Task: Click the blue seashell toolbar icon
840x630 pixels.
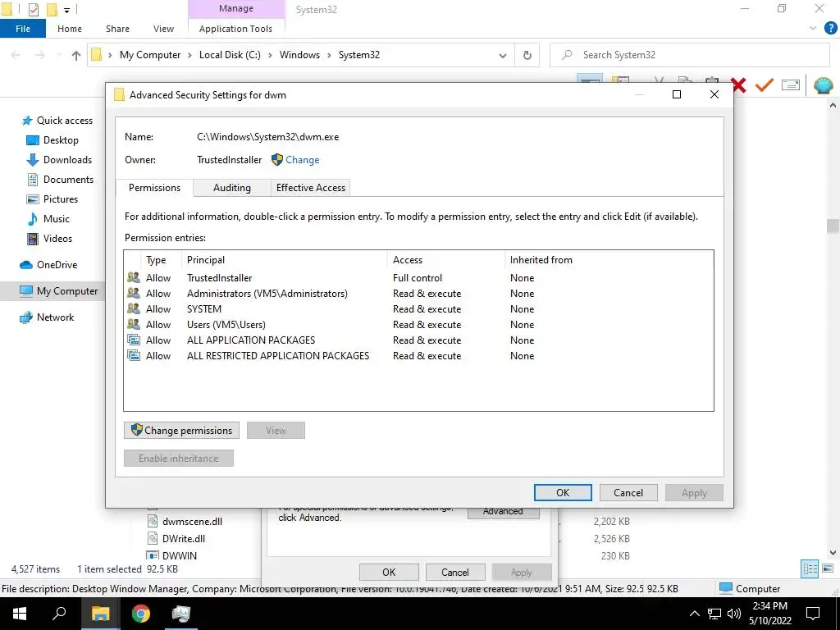Action: 824,85
